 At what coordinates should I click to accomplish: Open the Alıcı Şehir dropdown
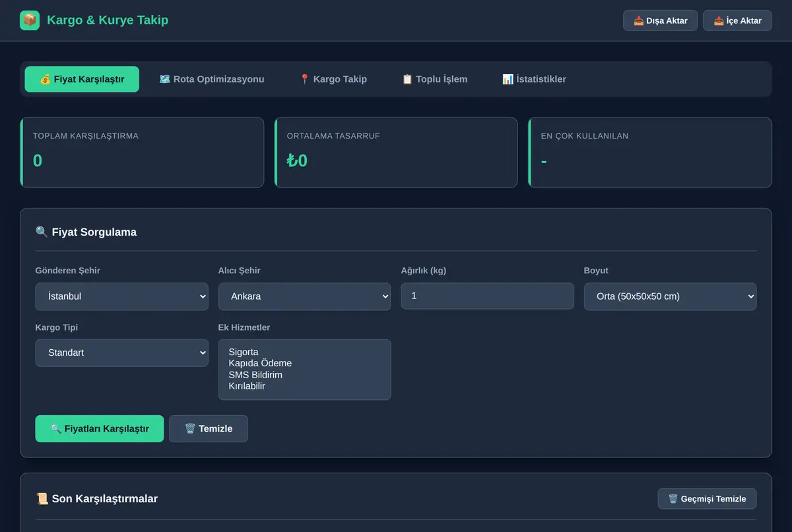[x=304, y=296]
